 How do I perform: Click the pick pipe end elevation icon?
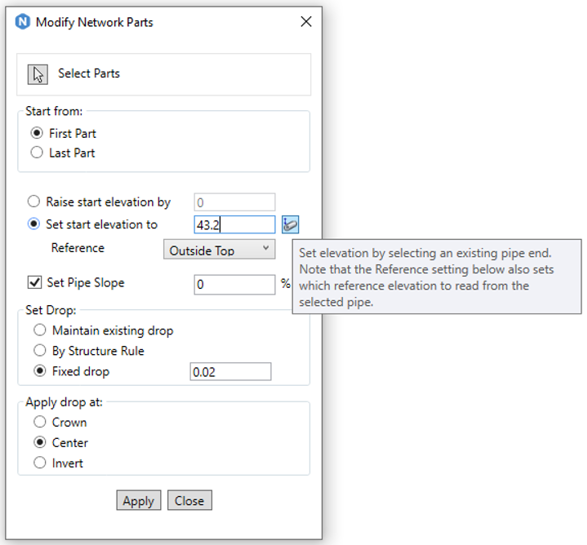tap(290, 225)
